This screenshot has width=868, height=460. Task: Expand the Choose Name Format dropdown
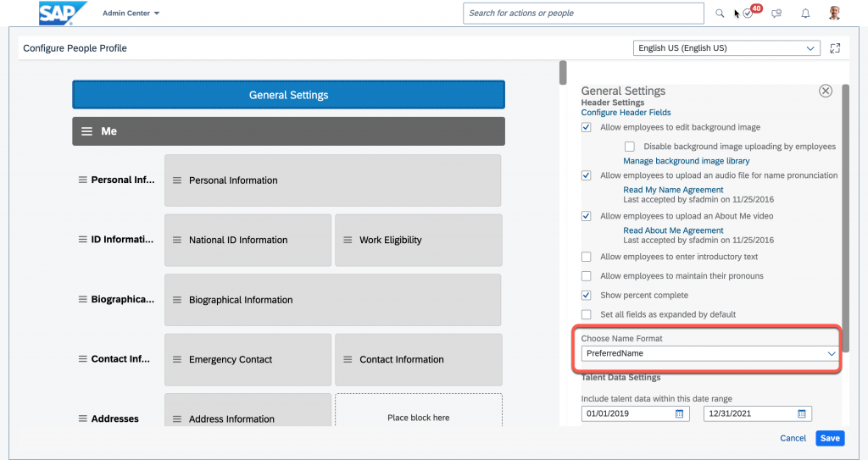point(709,353)
